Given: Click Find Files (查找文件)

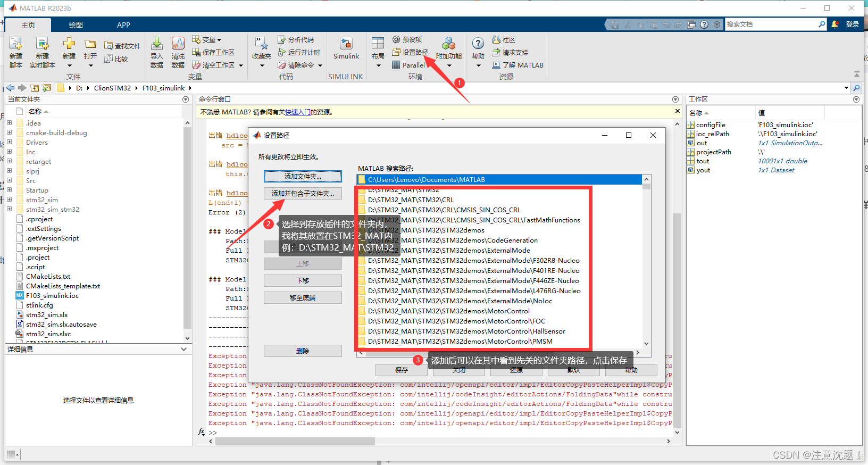Looking at the screenshot, I should pos(122,46).
